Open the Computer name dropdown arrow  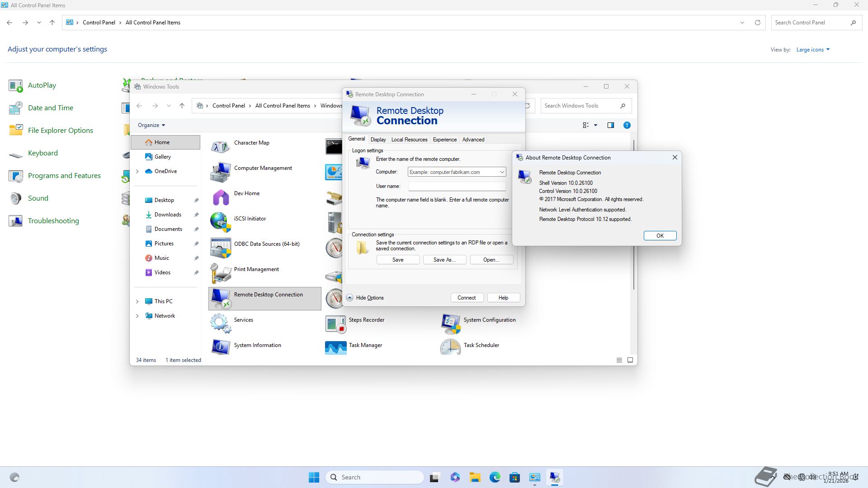click(502, 172)
